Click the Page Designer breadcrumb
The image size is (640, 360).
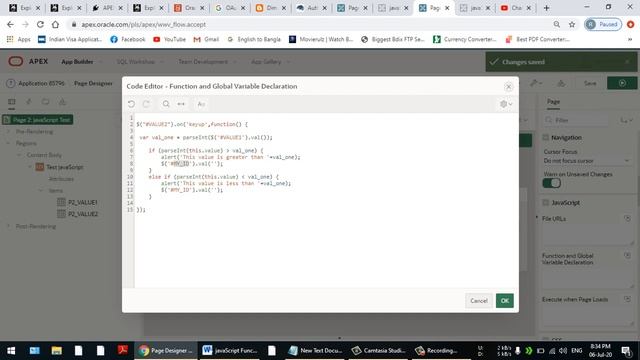(93, 83)
